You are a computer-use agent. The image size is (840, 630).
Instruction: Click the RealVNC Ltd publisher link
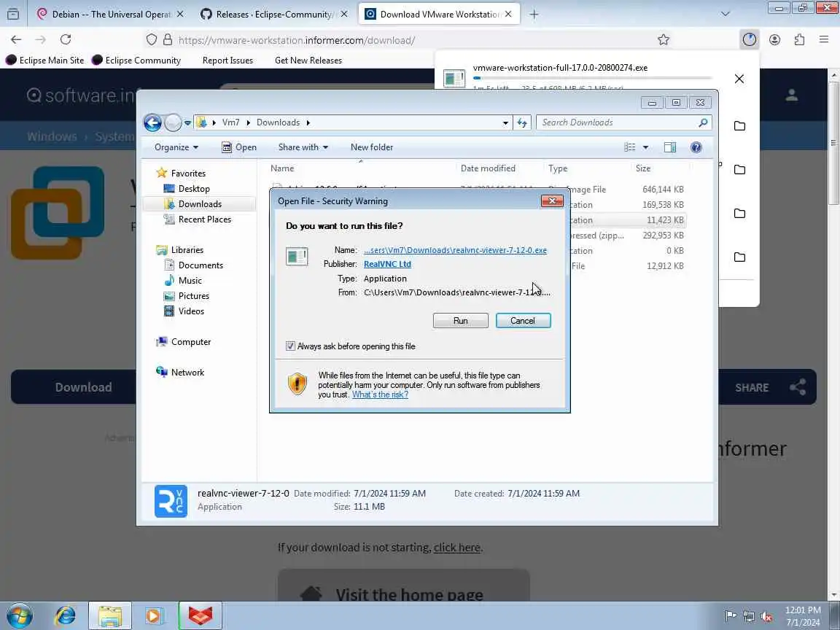(x=387, y=263)
